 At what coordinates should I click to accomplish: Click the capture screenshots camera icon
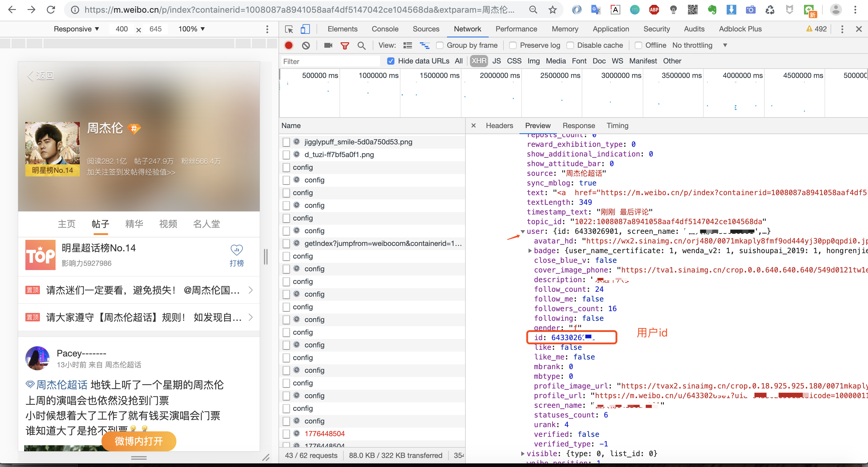[x=328, y=46]
